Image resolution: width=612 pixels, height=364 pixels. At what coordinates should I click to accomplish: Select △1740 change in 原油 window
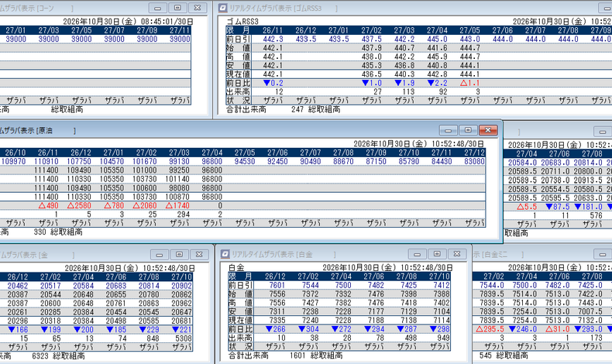coord(177,205)
